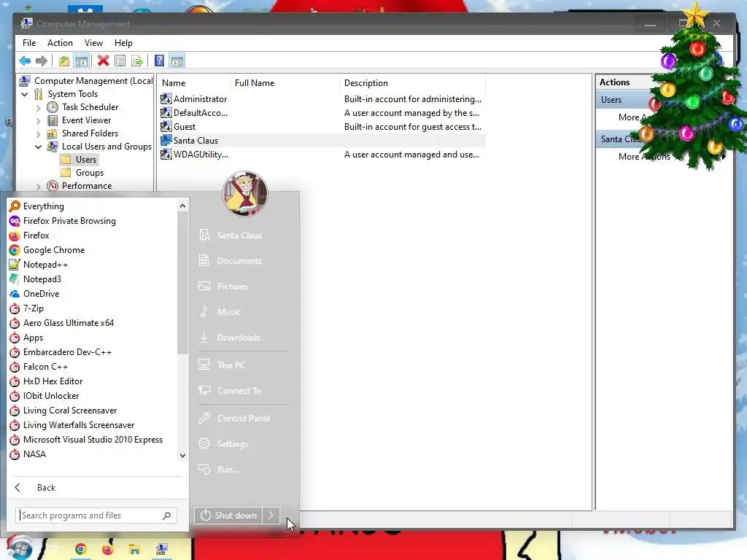
Task: Click the Chrome icon on the taskbar
Action: point(80,550)
